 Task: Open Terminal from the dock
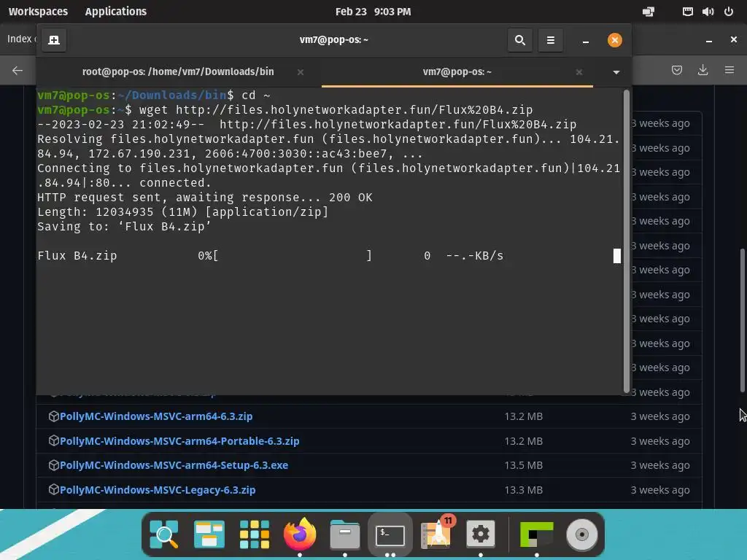[390, 534]
